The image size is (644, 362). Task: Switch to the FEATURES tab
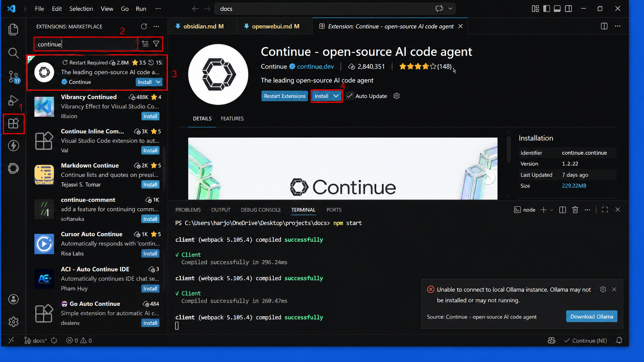click(232, 119)
